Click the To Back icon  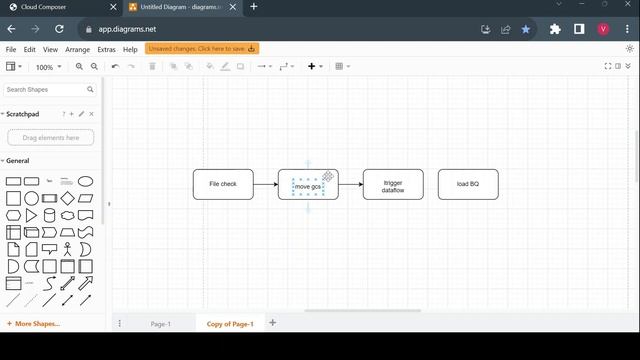click(189, 66)
